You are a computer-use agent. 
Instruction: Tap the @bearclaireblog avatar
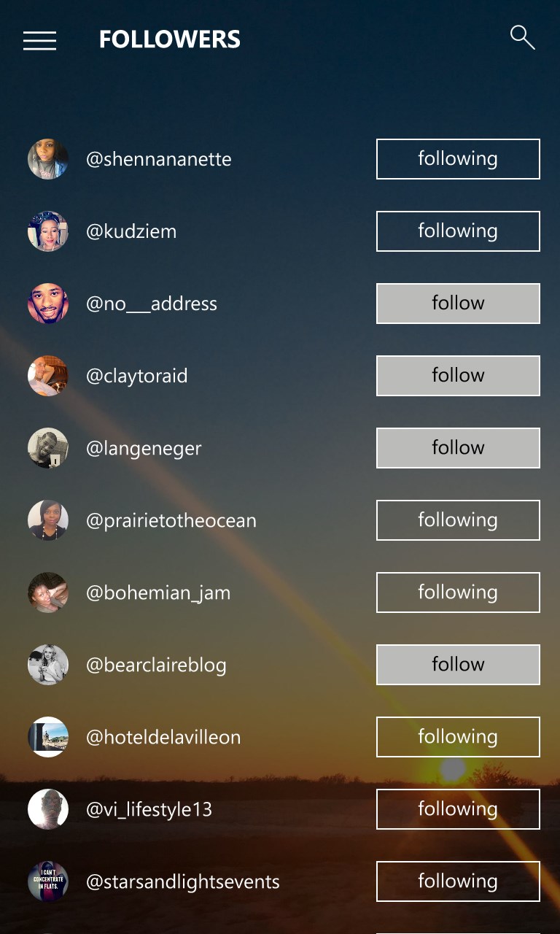[48, 665]
